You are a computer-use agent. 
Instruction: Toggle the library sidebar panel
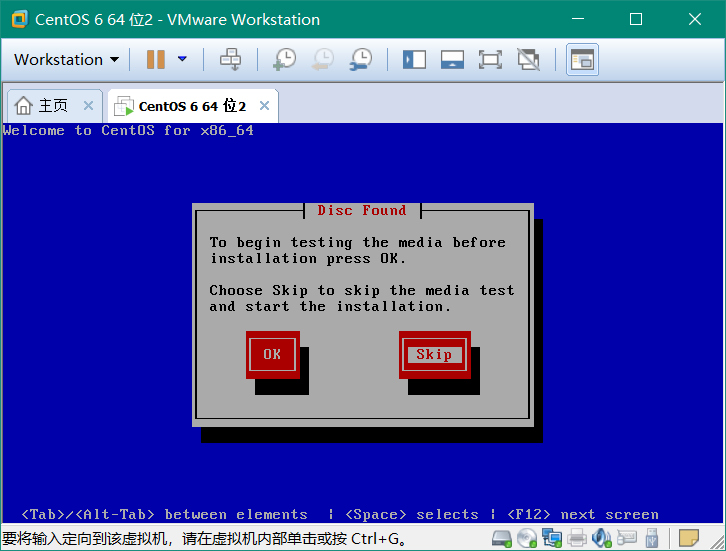click(x=414, y=60)
